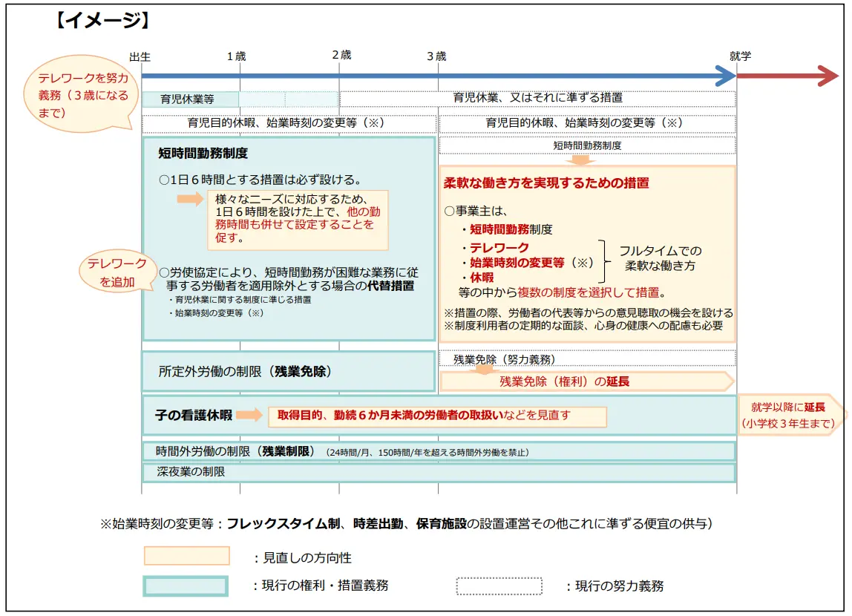Viewport: 852px width, 616px height.
Task: Click the dotted legend box for 現行の努力義務
Action: (499, 586)
